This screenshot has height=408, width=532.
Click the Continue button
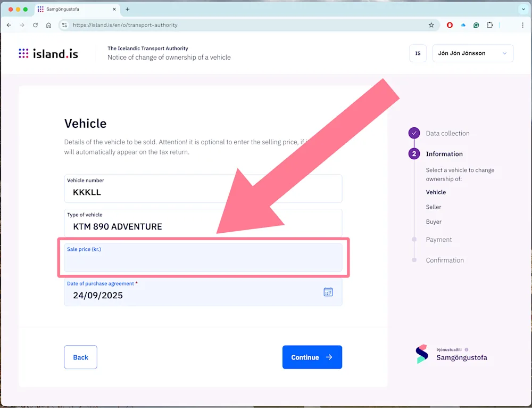(x=312, y=357)
